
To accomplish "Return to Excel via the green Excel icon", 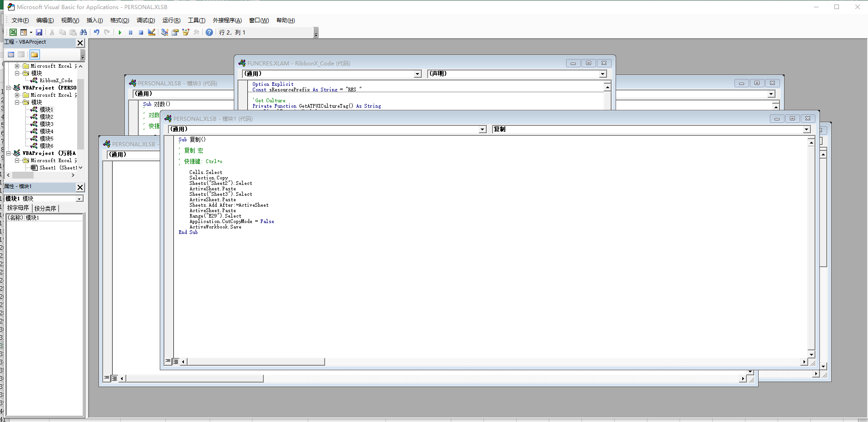I will click(x=13, y=32).
